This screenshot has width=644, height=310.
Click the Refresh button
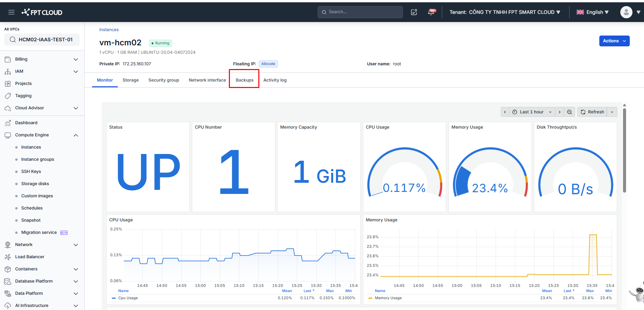coord(593,112)
